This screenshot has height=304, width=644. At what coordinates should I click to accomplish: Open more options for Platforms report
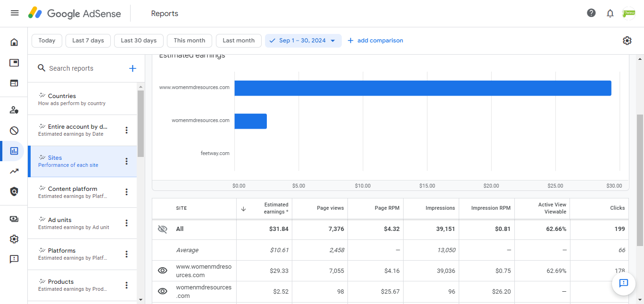point(126,254)
